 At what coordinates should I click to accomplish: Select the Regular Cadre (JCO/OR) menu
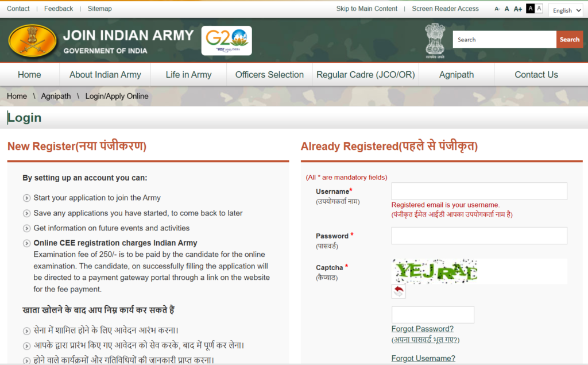(366, 74)
